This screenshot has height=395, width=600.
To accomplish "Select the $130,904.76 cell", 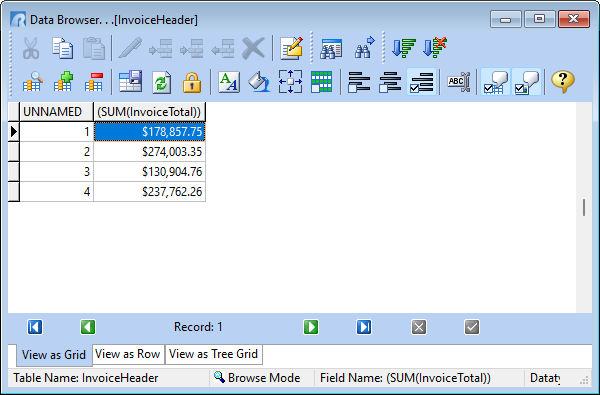I will (150, 171).
